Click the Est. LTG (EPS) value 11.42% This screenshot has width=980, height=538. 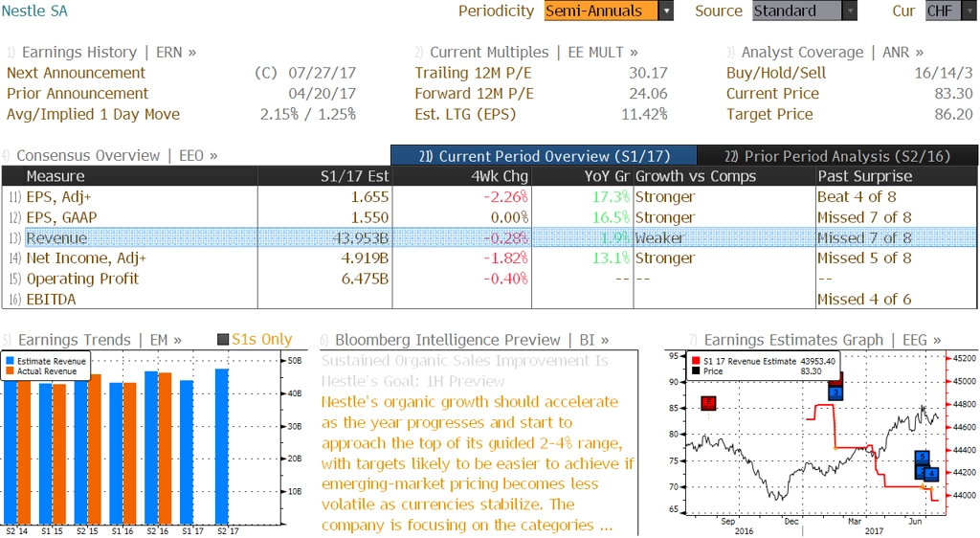click(x=644, y=114)
